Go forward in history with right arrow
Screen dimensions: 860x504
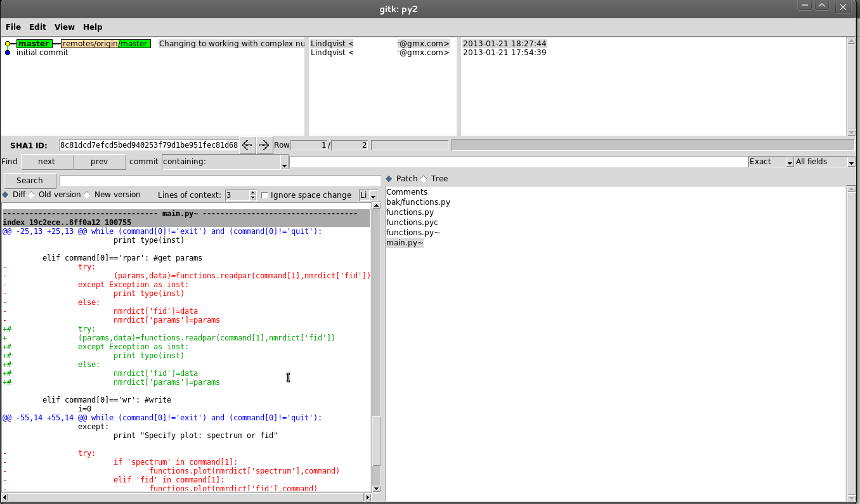(264, 145)
